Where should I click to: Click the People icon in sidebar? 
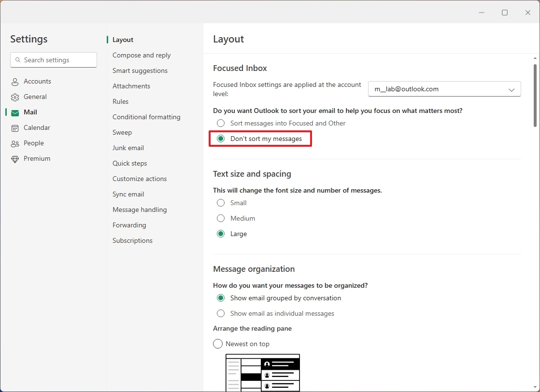[x=15, y=144]
